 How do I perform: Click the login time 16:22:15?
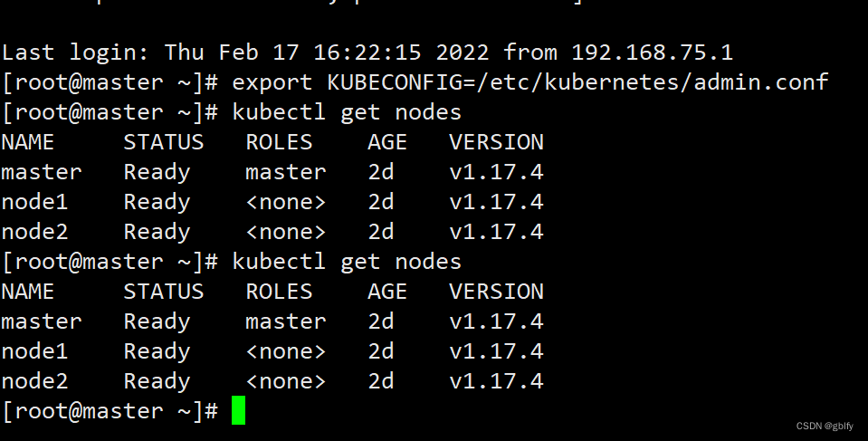[367, 53]
